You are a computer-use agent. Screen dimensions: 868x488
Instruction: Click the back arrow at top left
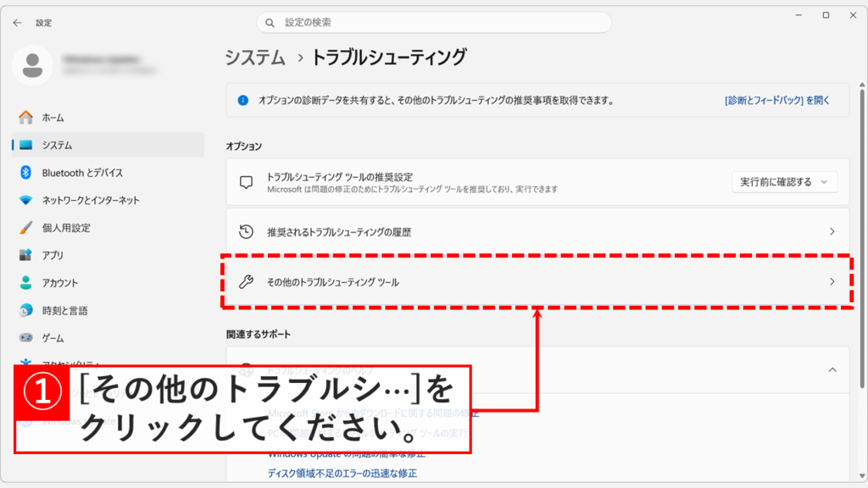[17, 23]
